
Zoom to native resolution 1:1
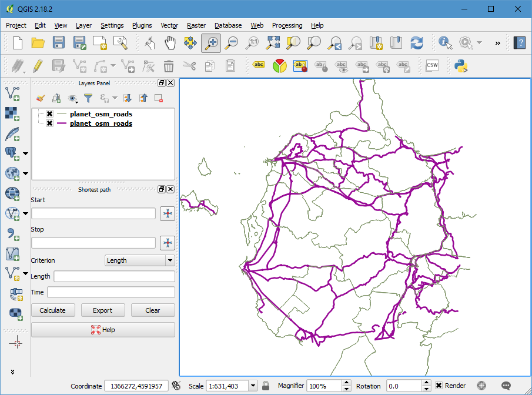tap(252, 43)
